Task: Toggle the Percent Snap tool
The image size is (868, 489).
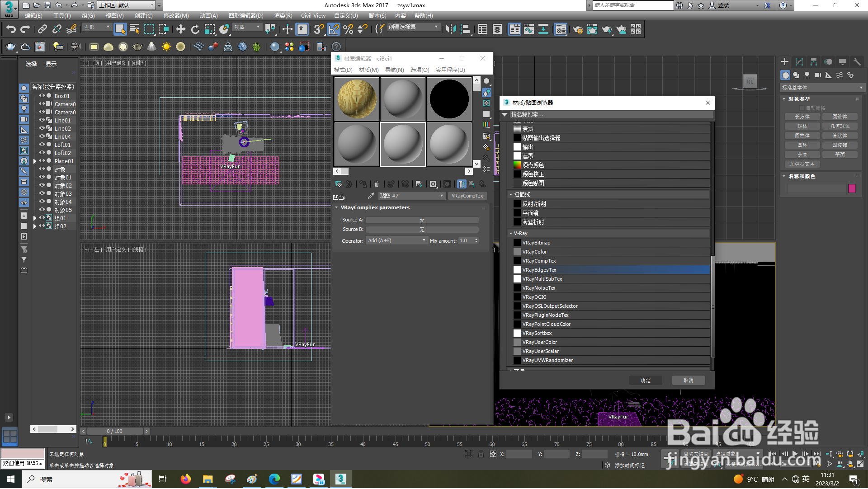Action: pyautogui.click(x=348, y=29)
